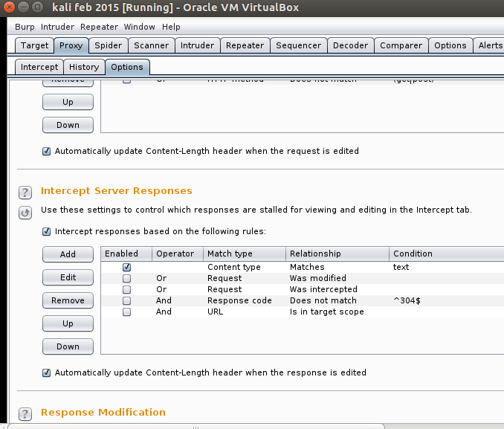The width and height of the screenshot is (504, 429).
Task: Click the Operator column header
Action: [178, 254]
